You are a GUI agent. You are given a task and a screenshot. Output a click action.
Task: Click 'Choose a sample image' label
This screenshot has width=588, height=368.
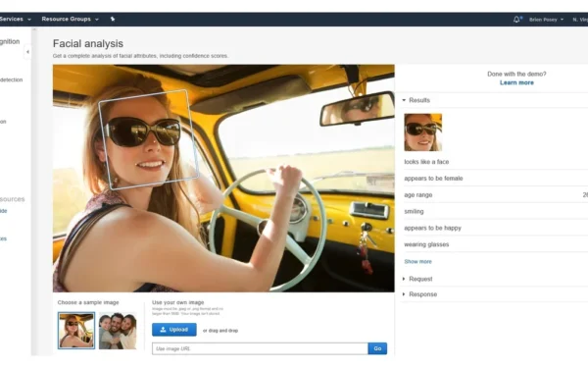click(88, 302)
